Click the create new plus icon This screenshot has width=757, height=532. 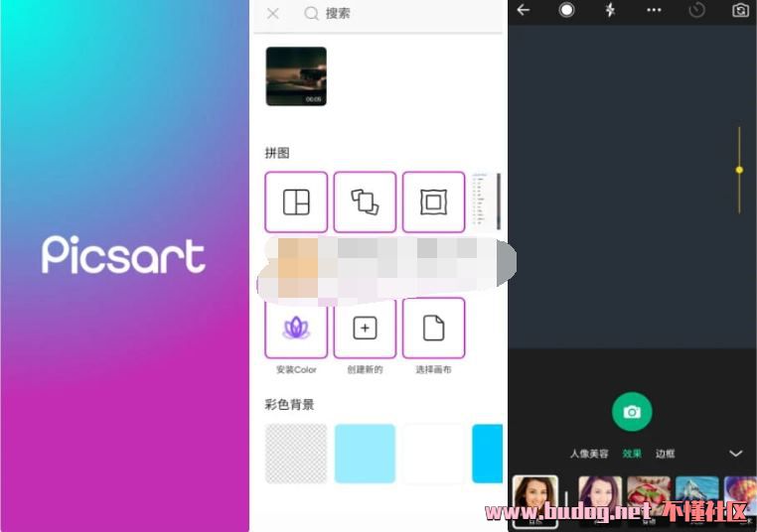tap(365, 329)
